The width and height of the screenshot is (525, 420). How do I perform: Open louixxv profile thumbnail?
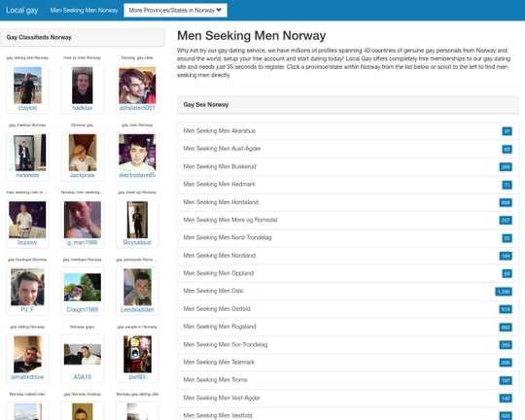[27, 220]
